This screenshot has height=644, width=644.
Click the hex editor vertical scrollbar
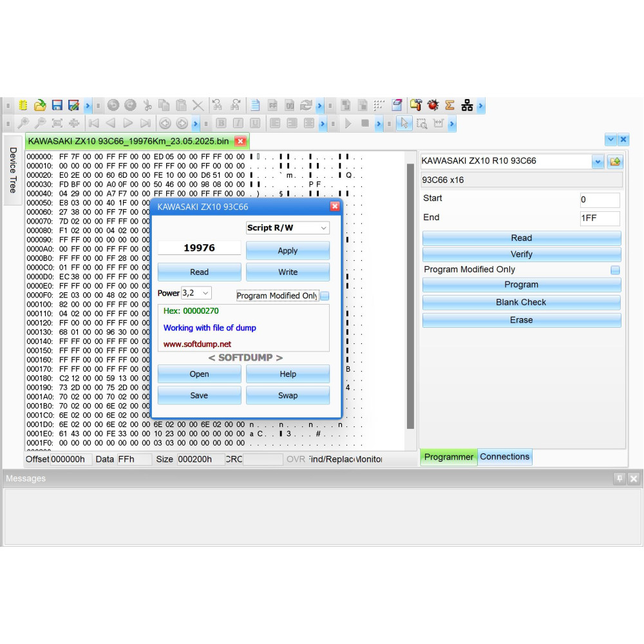(x=410, y=296)
